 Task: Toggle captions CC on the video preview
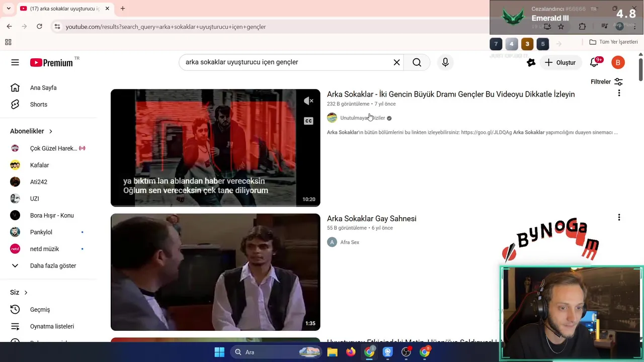pos(308,121)
